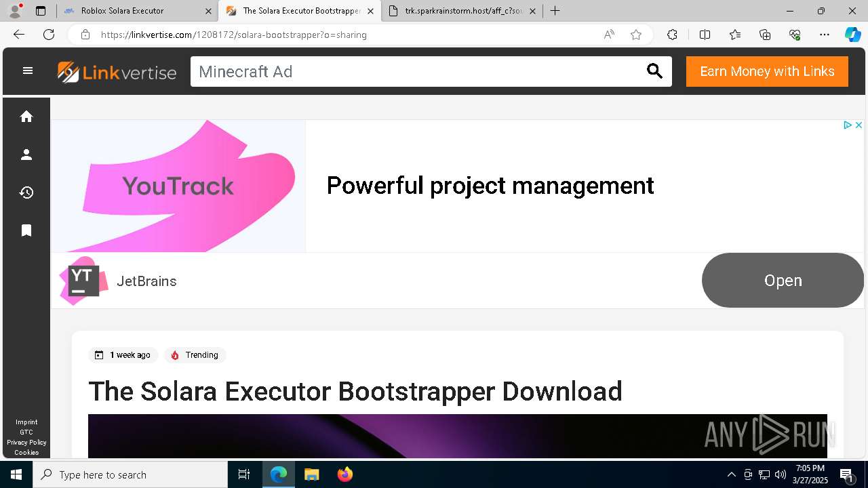Click the YouTrack YT logo icon

83,281
